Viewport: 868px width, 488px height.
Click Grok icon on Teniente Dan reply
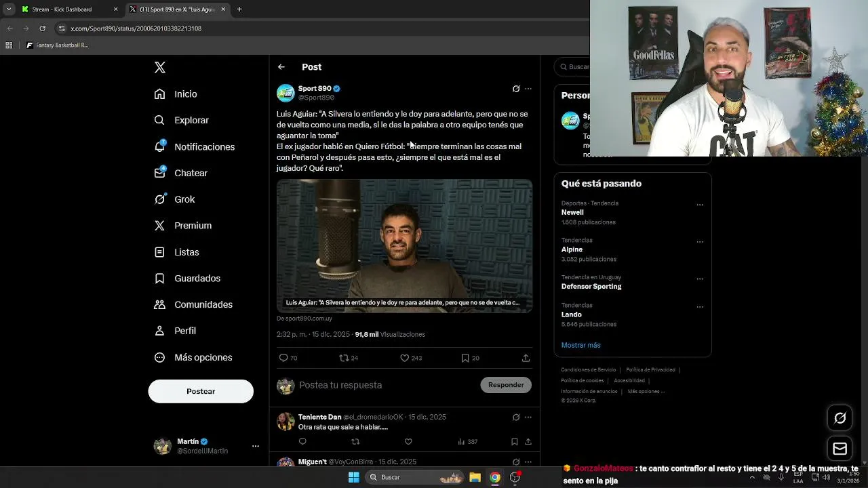tap(516, 418)
